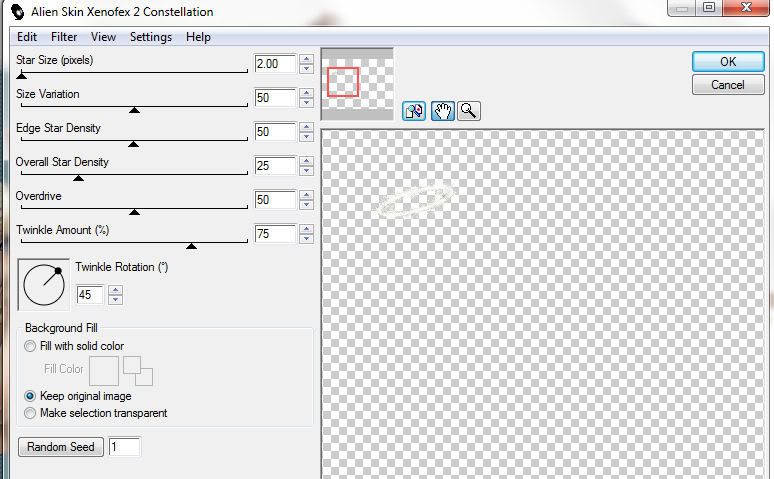Screen dimensions: 774x479
Task: Select the hand pan tool
Action: click(442, 111)
